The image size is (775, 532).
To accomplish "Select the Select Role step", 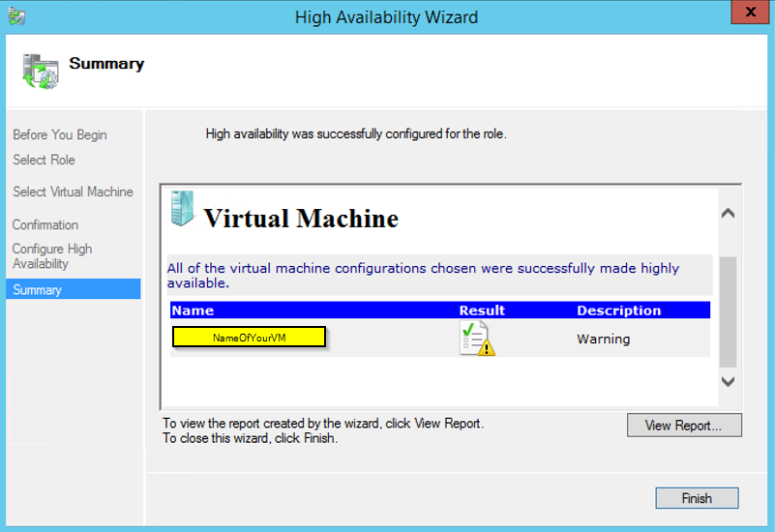I will point(44,160).
